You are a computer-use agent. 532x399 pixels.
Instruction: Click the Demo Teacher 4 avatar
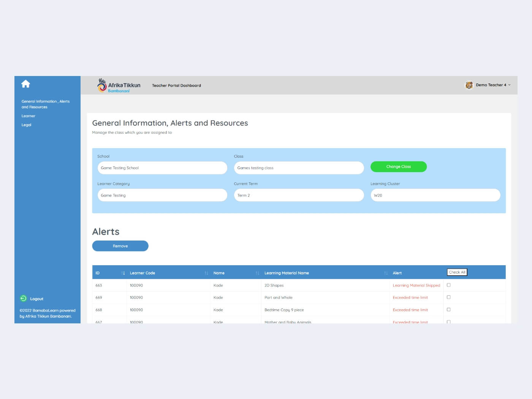469,85
